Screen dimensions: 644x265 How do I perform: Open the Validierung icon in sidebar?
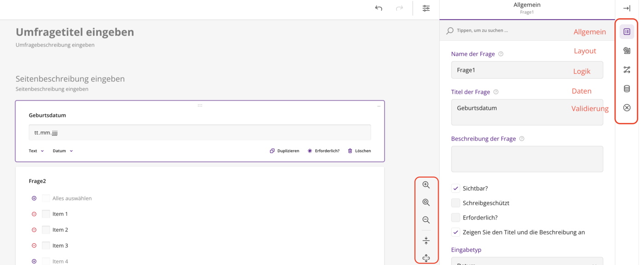pos(627,107)
